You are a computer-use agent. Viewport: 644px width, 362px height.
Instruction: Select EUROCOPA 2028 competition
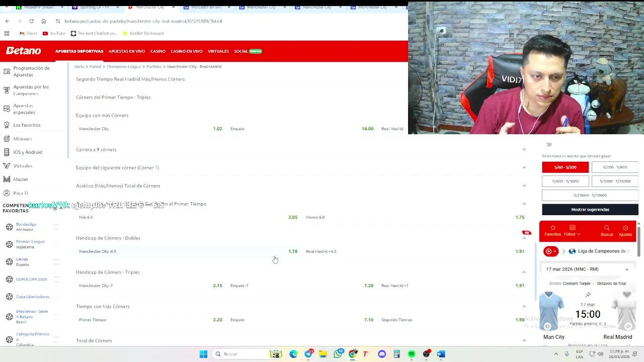31,279
